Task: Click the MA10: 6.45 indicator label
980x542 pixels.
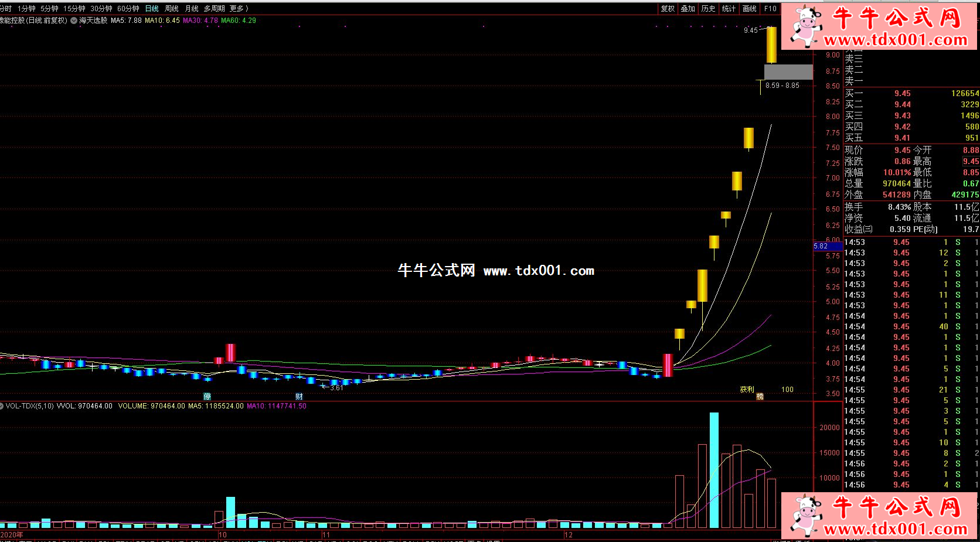Action: [x=162, y=21]
